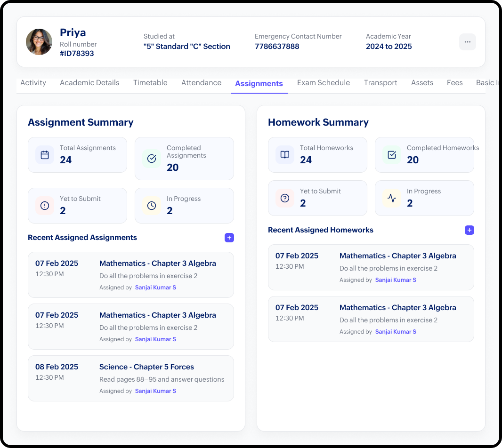Click Total Homeworks count 24

pos(306,160)
